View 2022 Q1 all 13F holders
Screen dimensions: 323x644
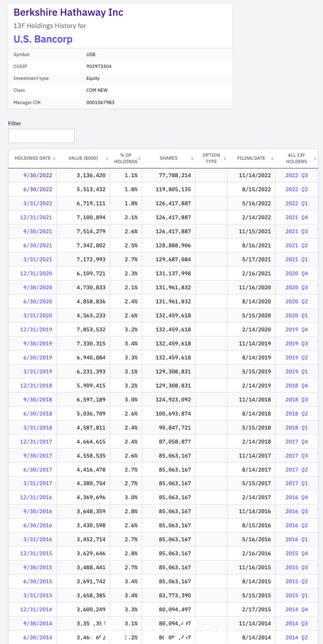pyautogui.click(x=296, y=203)
